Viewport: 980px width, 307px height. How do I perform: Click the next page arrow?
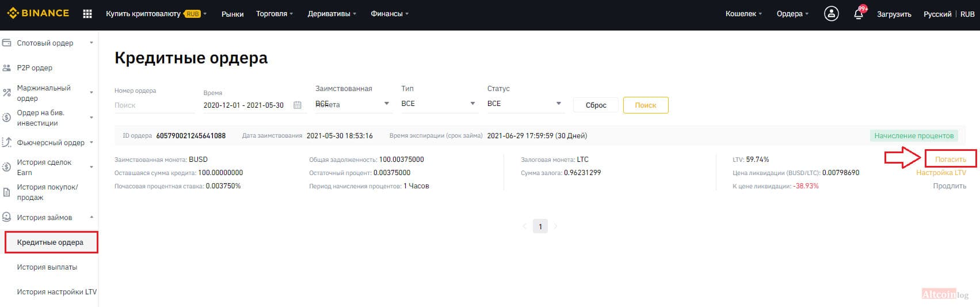click(x=555, y=226)
